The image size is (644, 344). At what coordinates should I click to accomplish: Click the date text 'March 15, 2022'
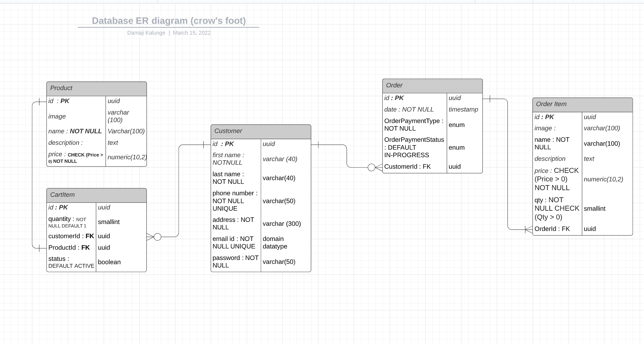pyautogui.click(x=192, y=33)
